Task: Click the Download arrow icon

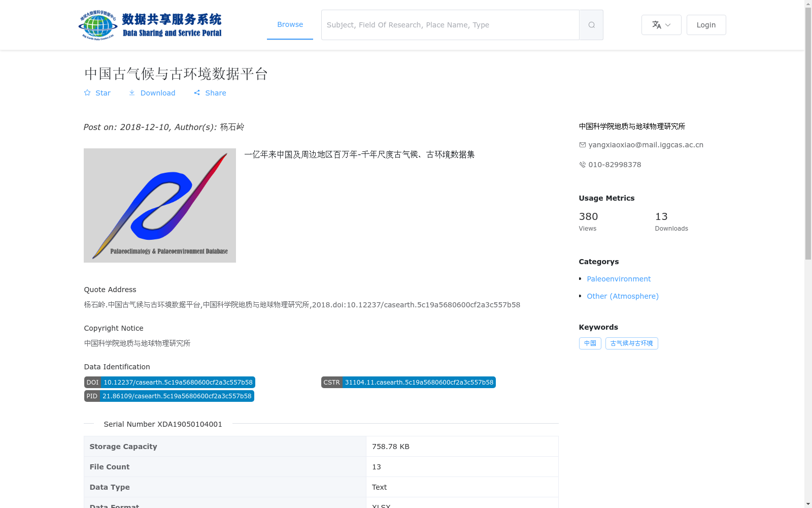Action: tap(132, 92)
